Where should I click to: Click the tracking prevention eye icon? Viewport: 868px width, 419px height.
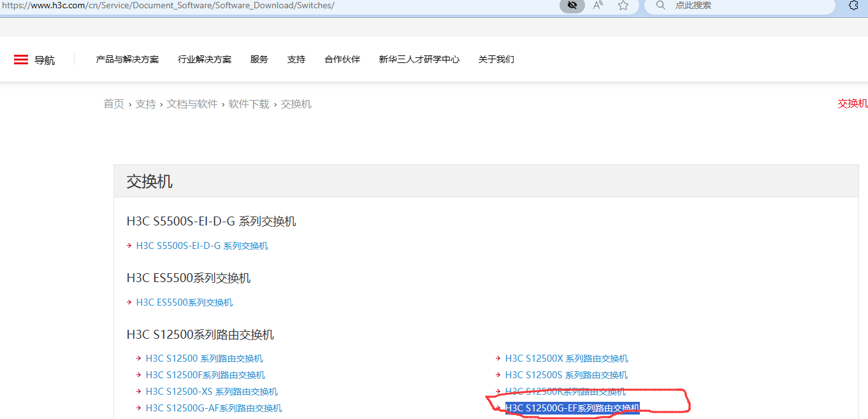(572, 5)
